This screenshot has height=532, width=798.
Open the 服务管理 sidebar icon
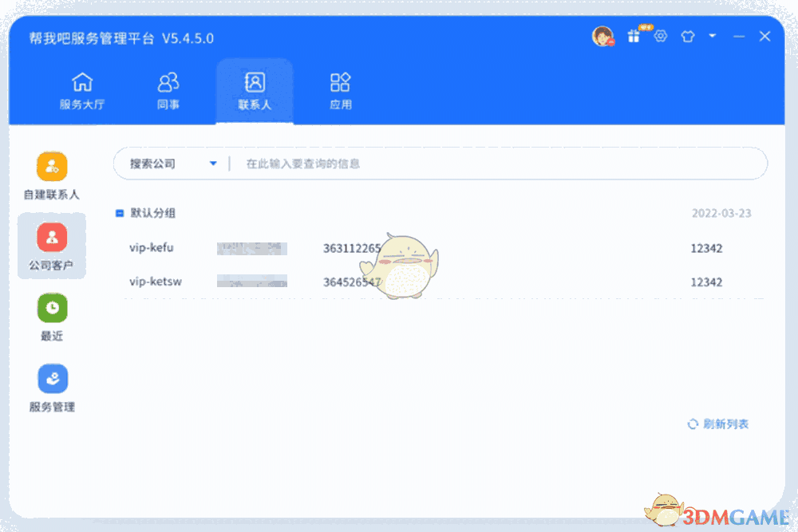(x=51, y=378)
